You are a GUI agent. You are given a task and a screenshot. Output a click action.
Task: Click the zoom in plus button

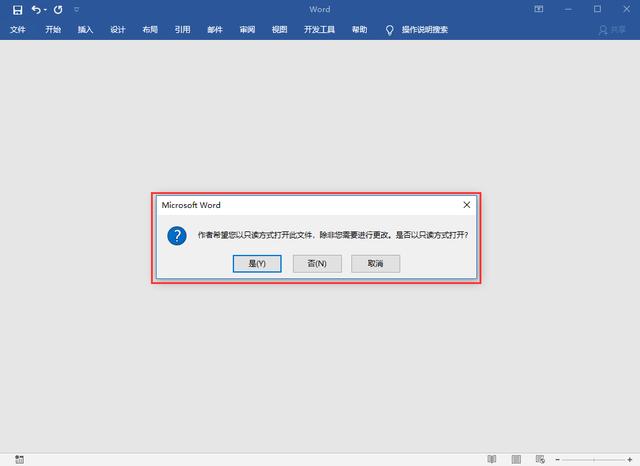click(x=630, y=460)
